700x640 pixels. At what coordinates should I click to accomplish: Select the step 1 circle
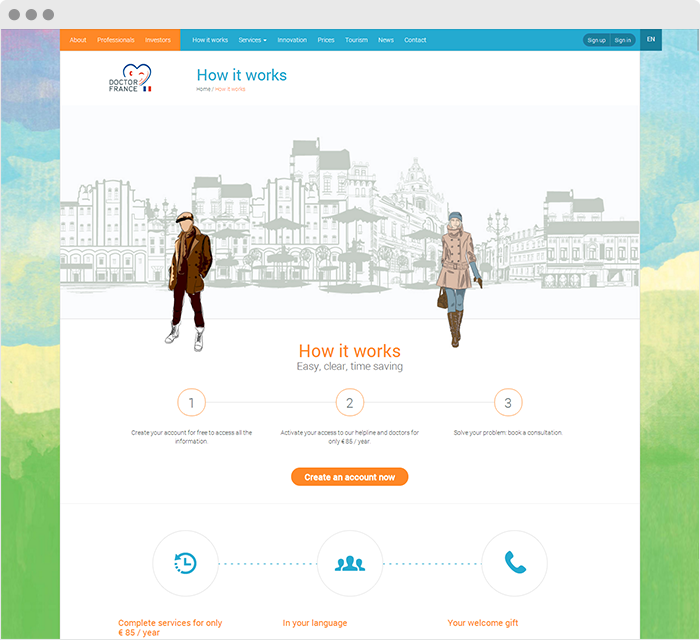pos(191,403)
